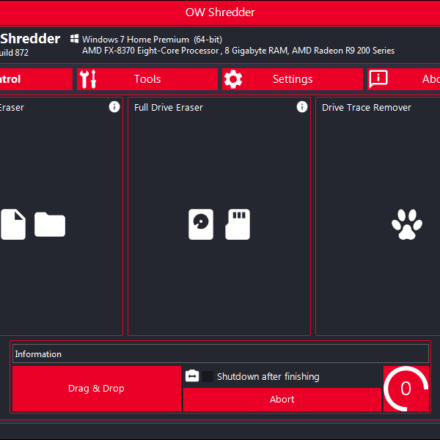Show info for Full Drive Eraser
Image resolution: width=440 pixels, height=440 pixels.
(x=302, y=107)
